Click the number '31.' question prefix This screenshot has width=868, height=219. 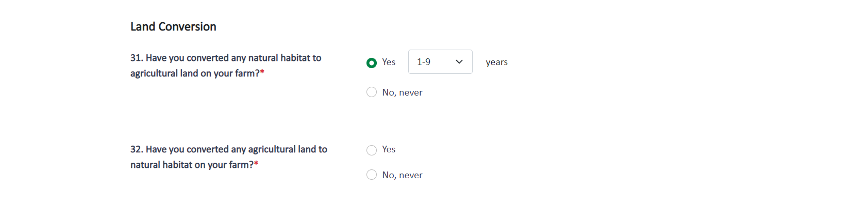point(137,58)
